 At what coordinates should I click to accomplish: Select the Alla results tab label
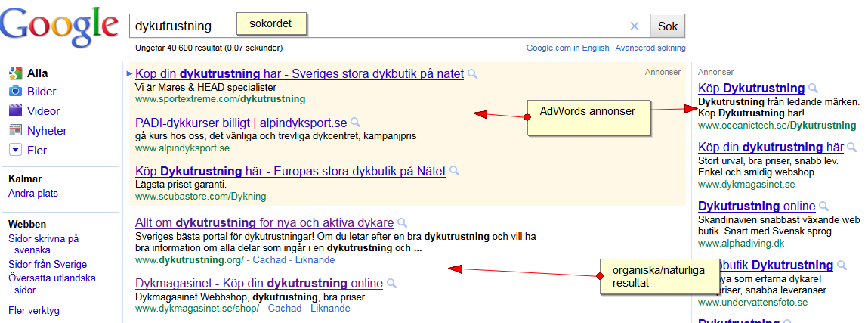(37, 73)
